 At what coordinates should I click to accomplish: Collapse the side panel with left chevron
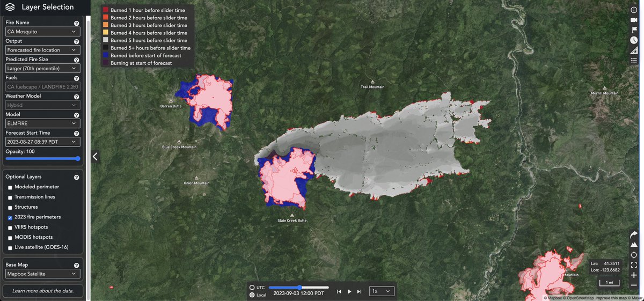tap(95, 157)
